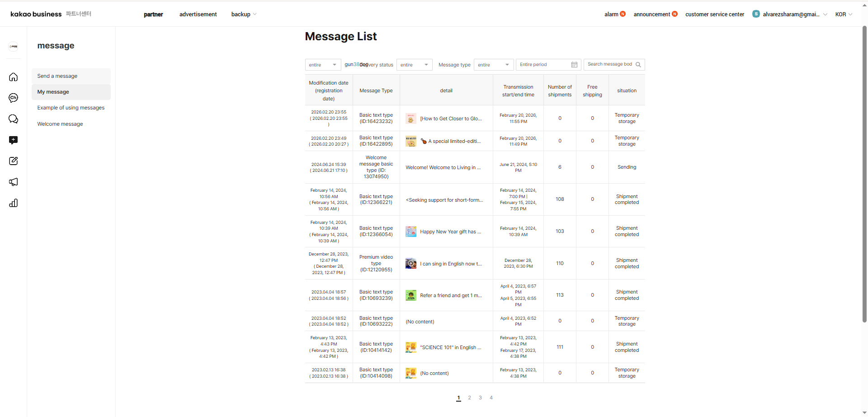
Task: Open thumbnail of 'SCIENCE 101 in English' message
Action: click(x=411, y=347)
